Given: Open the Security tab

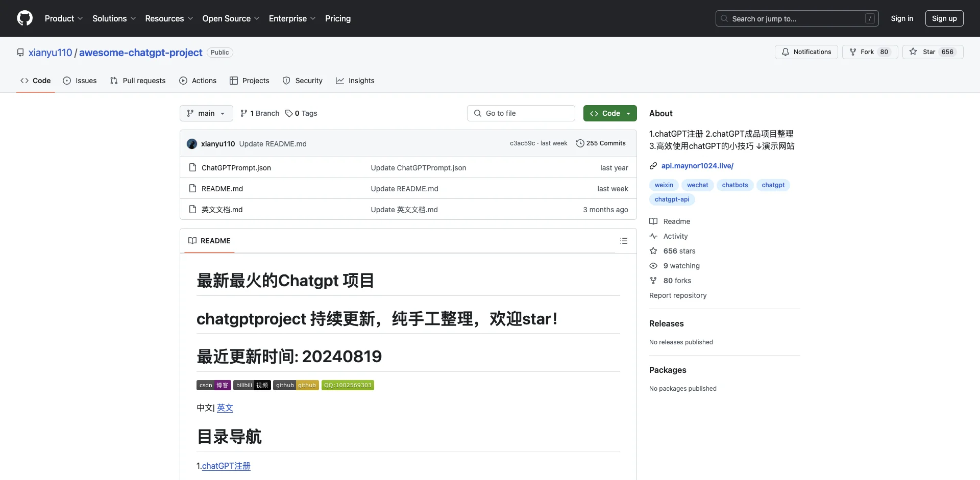Looking at the screenshot, I should coord(303,81).
